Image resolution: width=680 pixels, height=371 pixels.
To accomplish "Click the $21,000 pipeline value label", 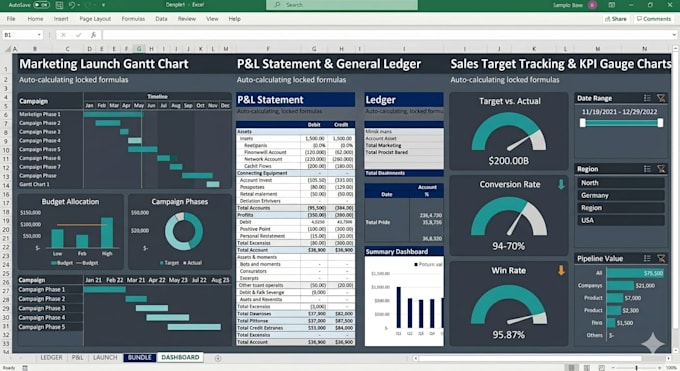I will click(645, 286).
